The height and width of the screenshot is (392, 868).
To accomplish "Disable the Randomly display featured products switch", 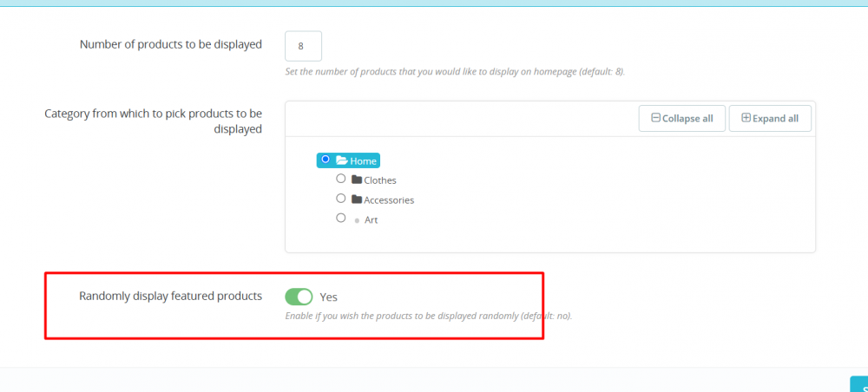I will [x=299, y=297].
